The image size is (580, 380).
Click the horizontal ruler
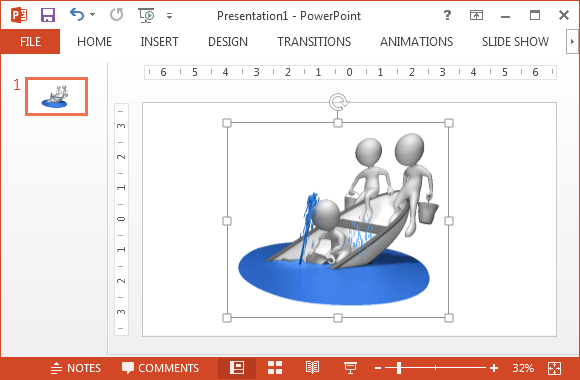350,72
